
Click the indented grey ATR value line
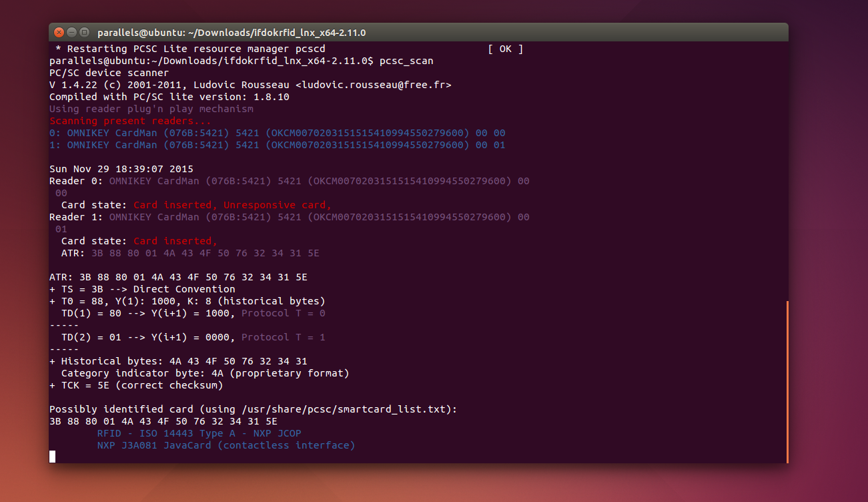[x=190, y=253]
